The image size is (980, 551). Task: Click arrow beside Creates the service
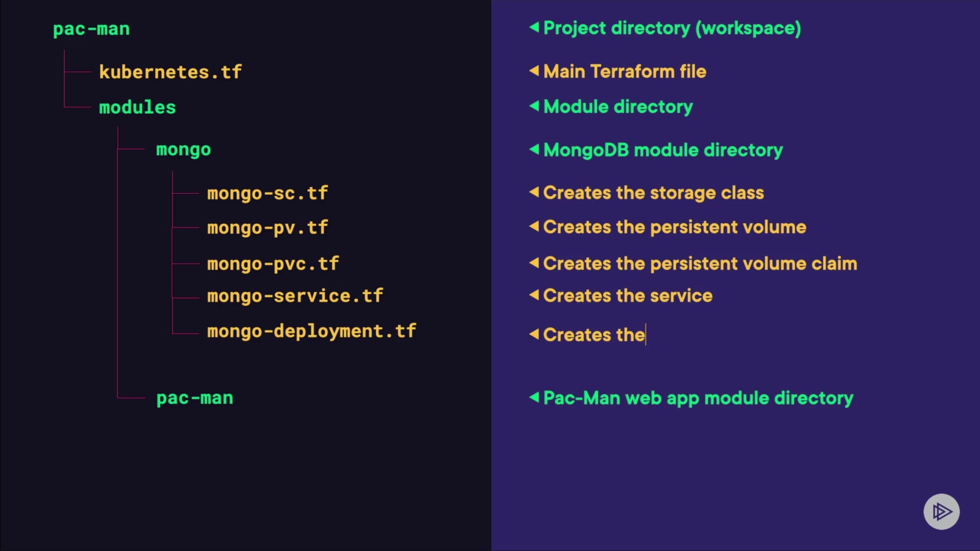[x=534, y=295]
